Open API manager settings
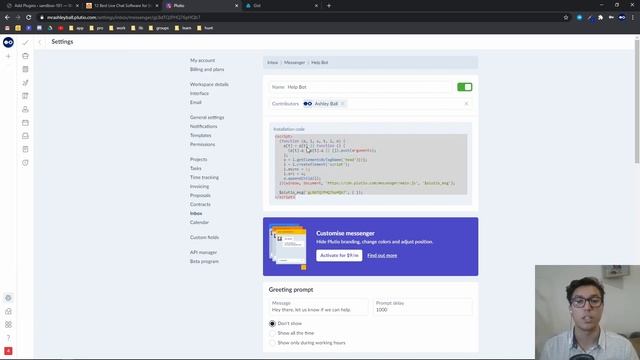Image resolution: width=640 pixels, height=360 pixels. [x=204, y=253]
